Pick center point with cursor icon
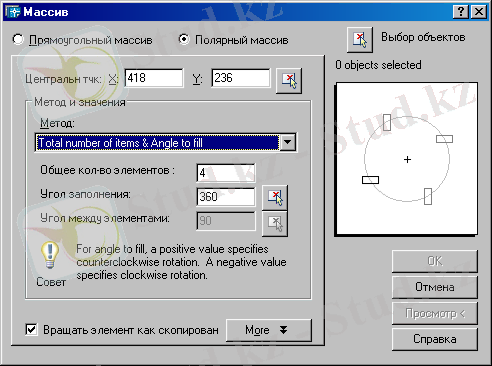Screen dimensions: 492x366 coord(289,81)
